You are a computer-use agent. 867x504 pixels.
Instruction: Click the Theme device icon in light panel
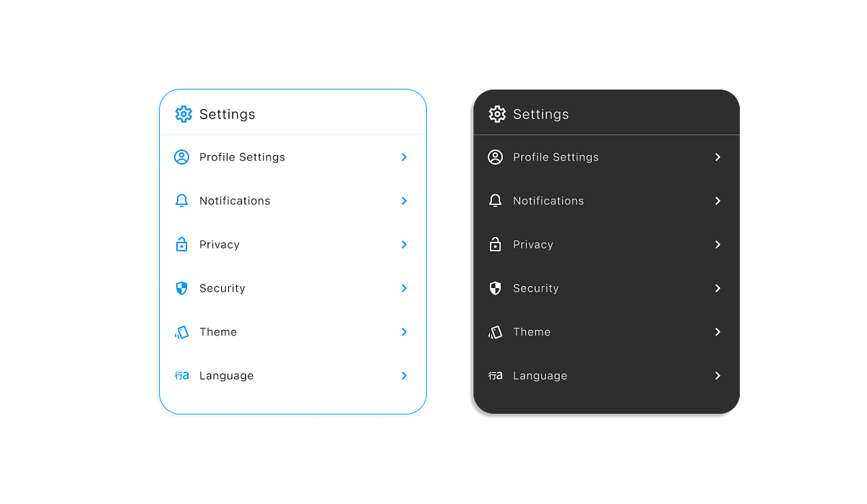coord(181,331)
